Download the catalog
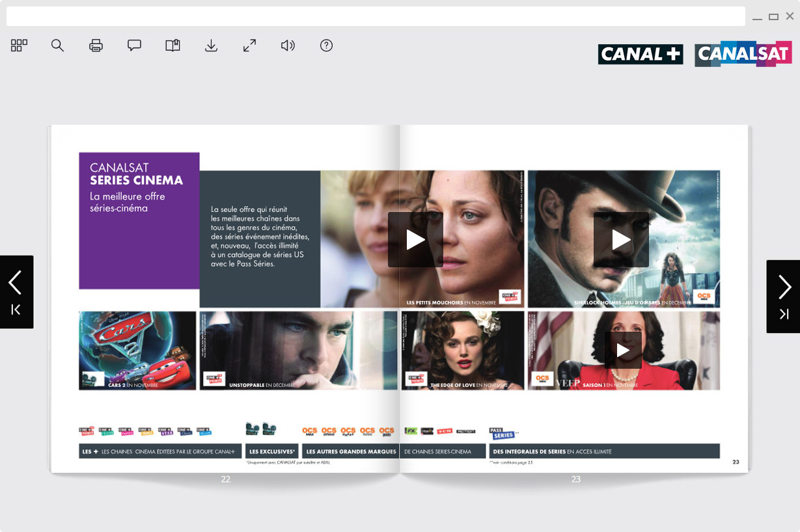The height and width of the screenshot is (532, 800). click(211, 46)
